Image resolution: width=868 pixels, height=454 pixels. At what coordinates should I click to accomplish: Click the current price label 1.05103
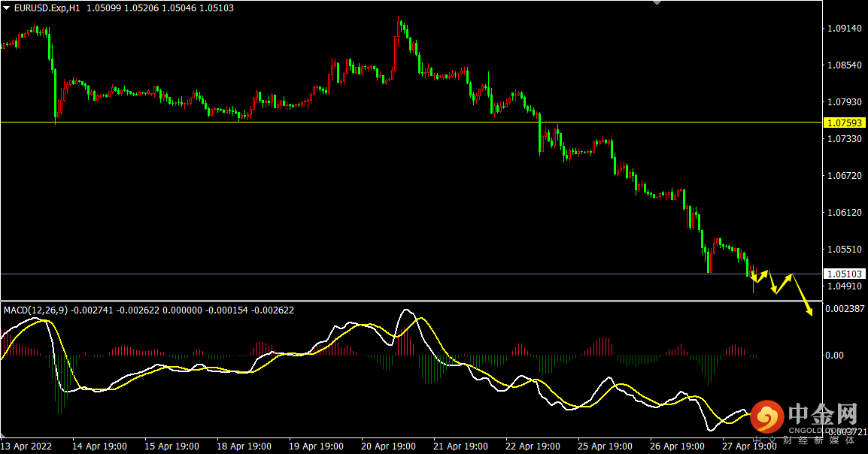844,274
